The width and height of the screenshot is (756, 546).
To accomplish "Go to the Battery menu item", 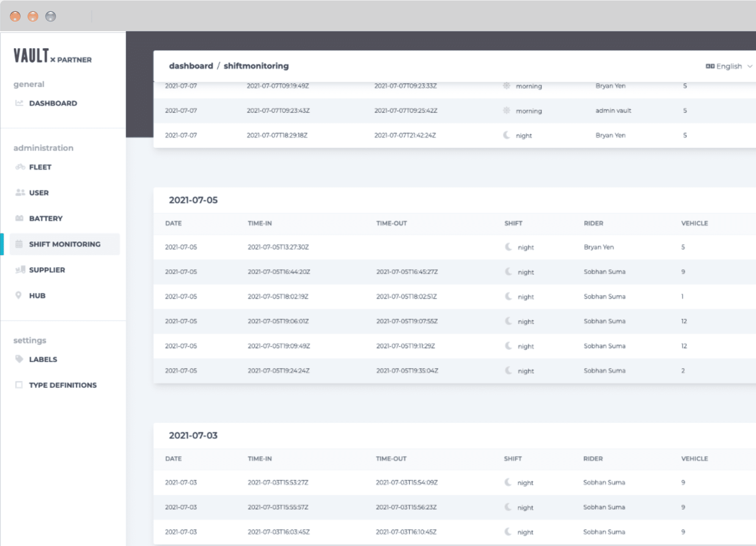I will [x=46, y=218].
